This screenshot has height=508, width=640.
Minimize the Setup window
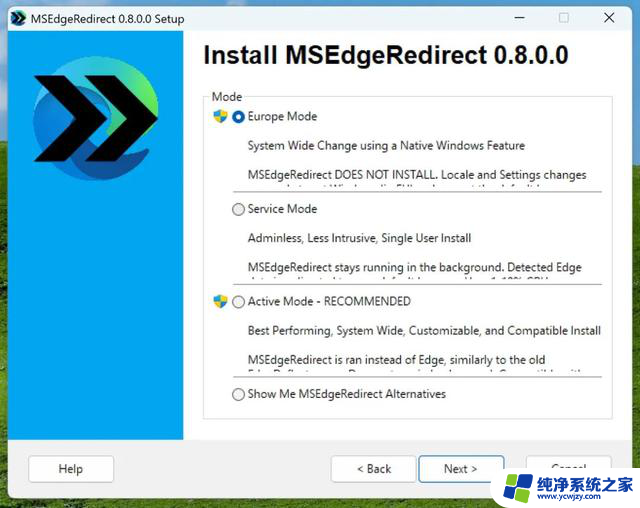(x=520, y=18)
